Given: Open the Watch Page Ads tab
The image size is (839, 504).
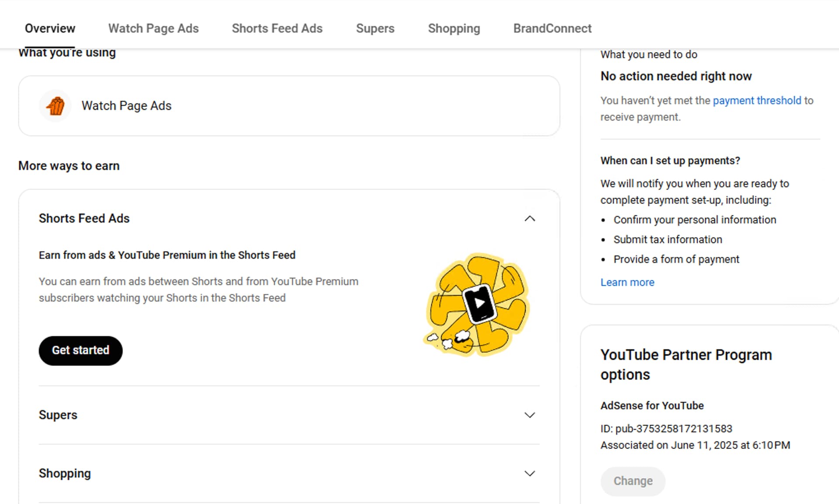Looking at the screenshot, I should pos(153,28).
